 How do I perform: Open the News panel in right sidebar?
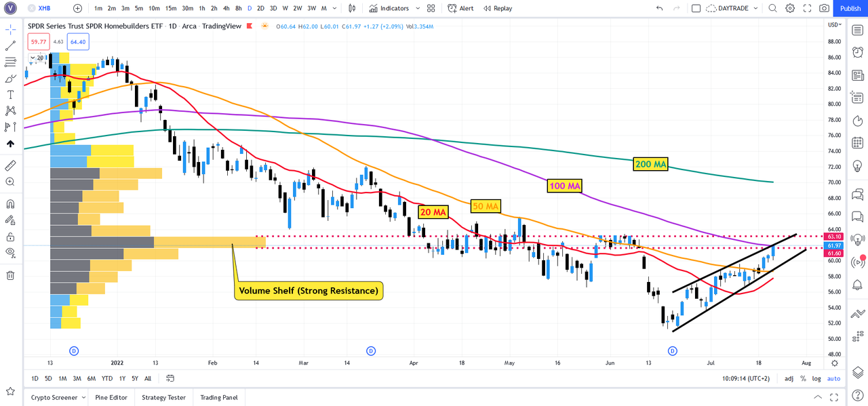(858, 75)
